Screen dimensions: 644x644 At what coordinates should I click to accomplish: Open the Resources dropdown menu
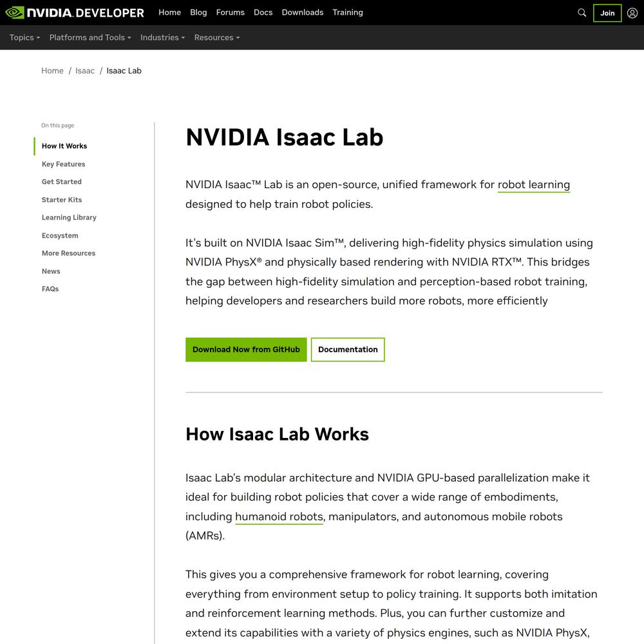pos(217,37)
